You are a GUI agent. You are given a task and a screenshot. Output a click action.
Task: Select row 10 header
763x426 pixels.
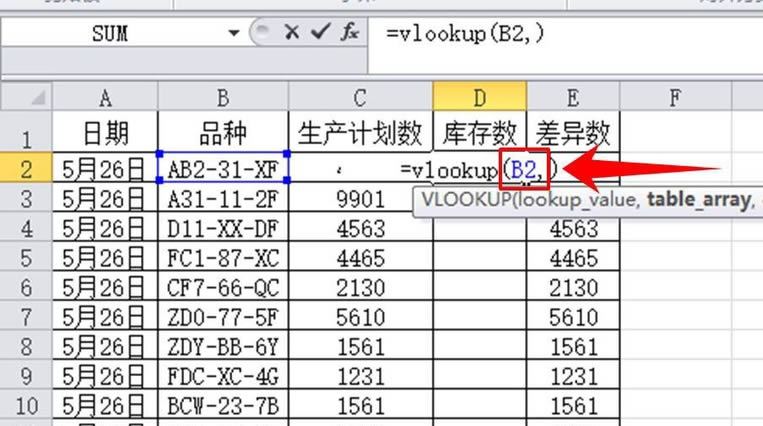tap(26, 406)
